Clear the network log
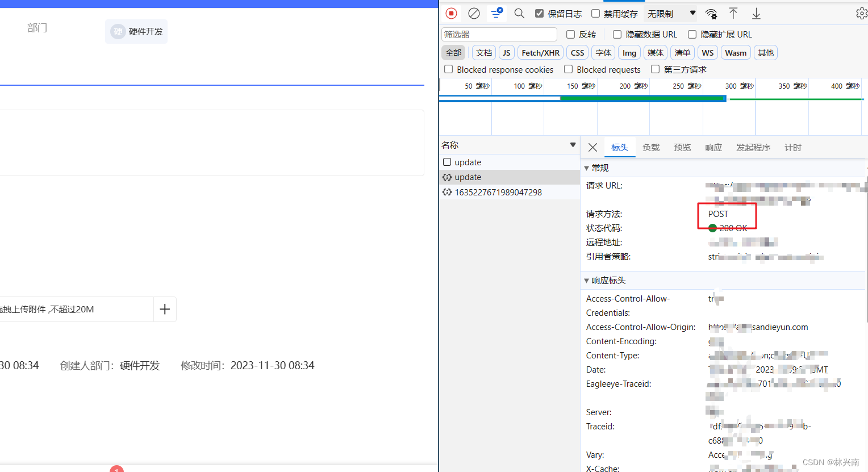The width and height of the screenshot is (868, 472). point(474,13)
